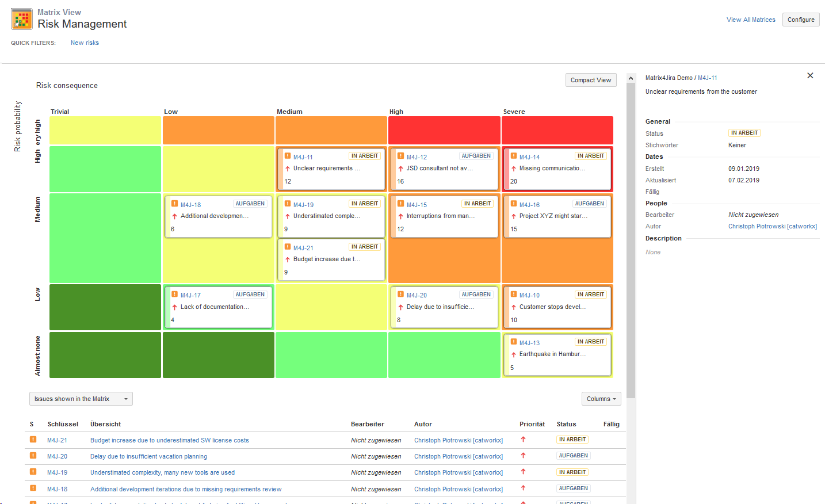Click the dark green Almost none / Trivial cell
Screen dimensions: 825x504
pos(105,355)
